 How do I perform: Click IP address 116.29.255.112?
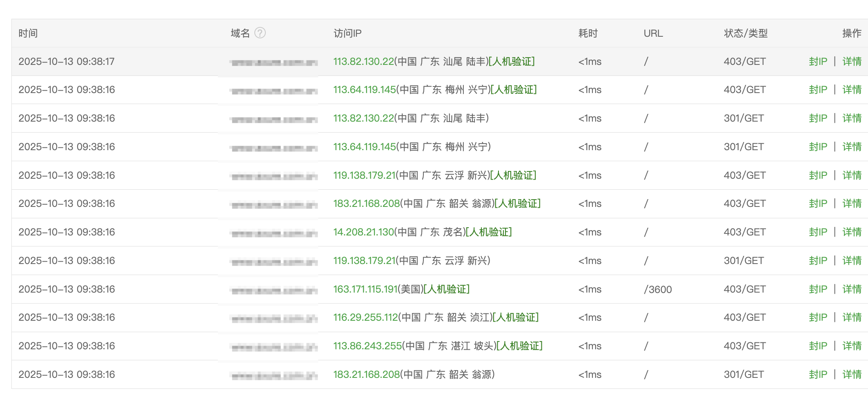[x=365, y=317]
